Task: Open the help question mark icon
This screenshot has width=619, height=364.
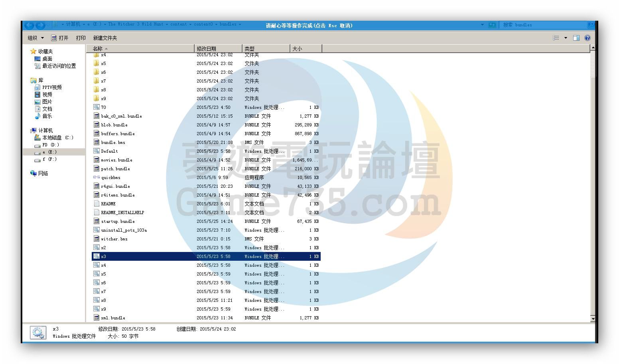Action: tap(587, 38)
